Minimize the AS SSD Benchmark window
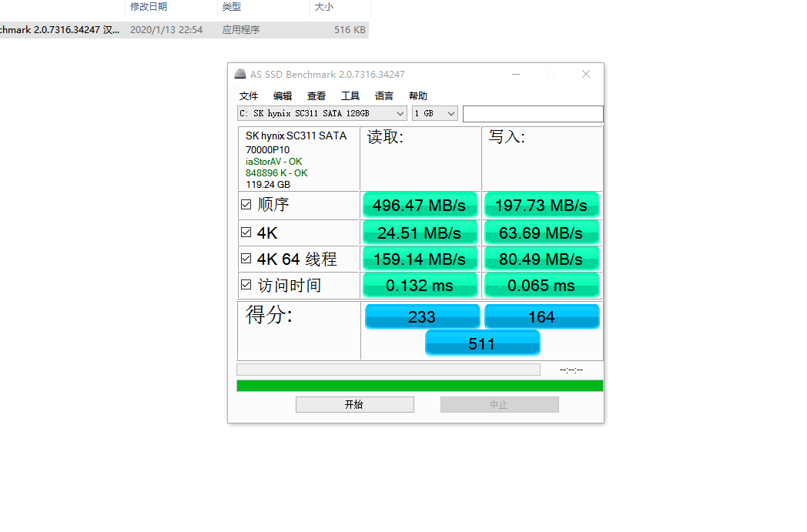Viewport: 807px width, 532px height. [516, 74]
